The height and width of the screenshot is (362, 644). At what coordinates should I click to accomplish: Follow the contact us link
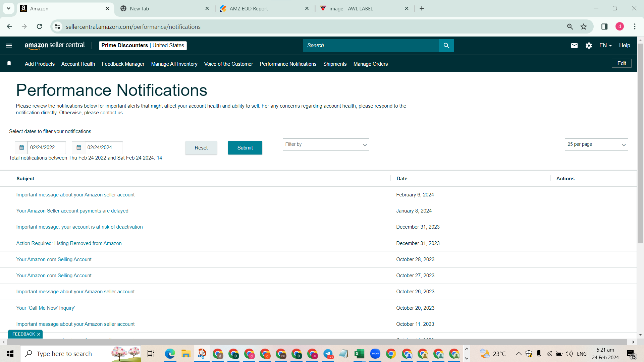111,113
